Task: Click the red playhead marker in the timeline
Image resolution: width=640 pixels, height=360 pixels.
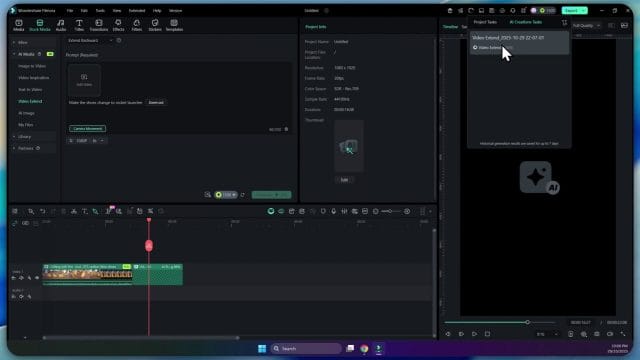Action: [x=149, y=245]
